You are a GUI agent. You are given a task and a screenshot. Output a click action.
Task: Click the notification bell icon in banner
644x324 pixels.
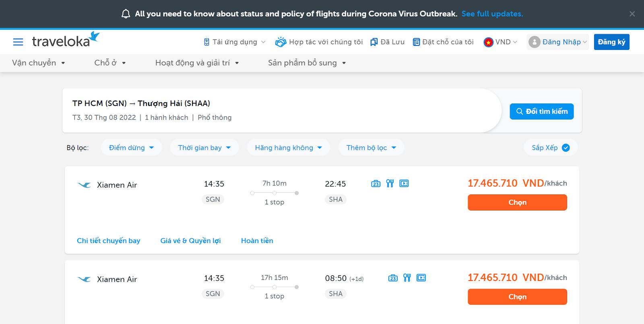pyautogui.click(x=126, y=14)
